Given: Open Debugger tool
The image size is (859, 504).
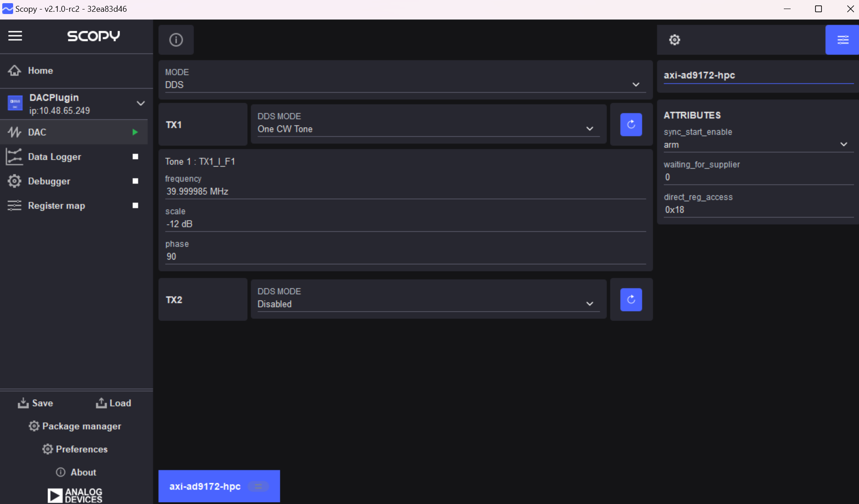Looking at the screenshot, I should 74,181.
